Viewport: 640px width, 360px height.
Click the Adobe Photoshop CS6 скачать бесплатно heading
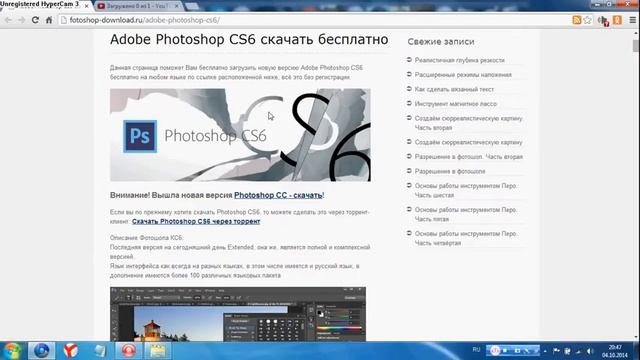[249, 39]
